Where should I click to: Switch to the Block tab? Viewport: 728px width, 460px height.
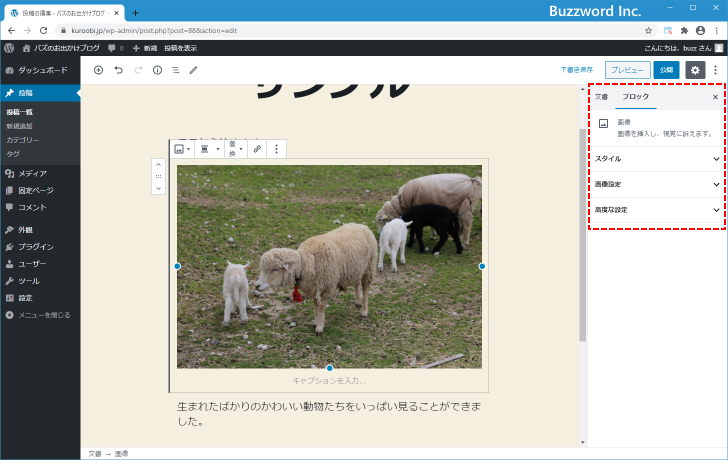(636, 97)
